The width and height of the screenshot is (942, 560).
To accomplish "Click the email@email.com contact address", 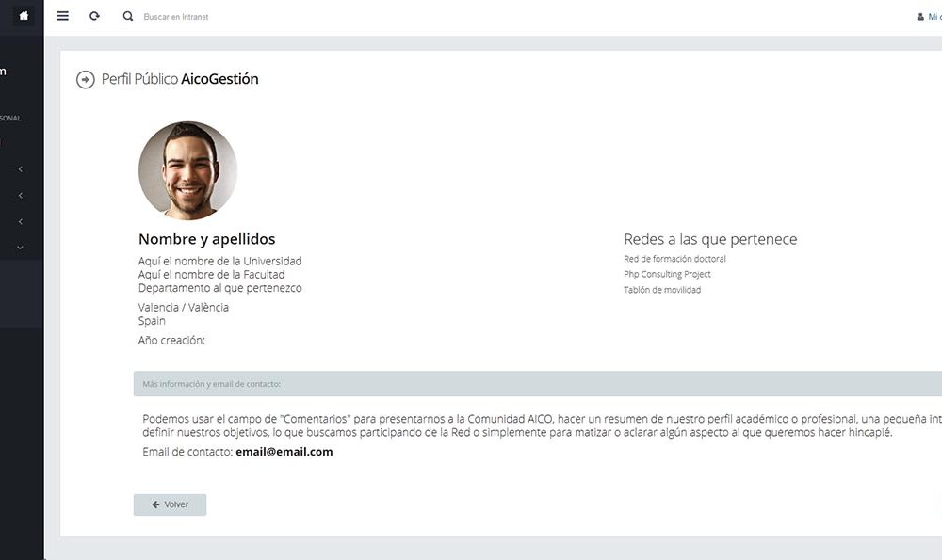I will [284, 452].
